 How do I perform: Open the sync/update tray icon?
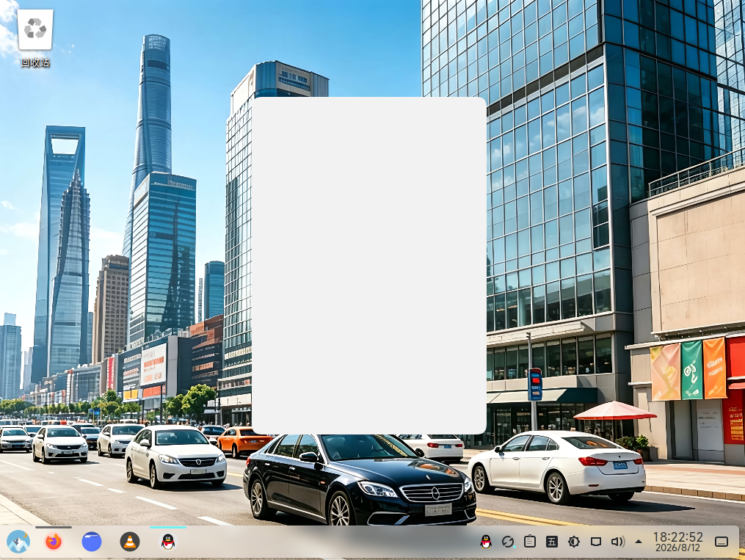point(508,542)
